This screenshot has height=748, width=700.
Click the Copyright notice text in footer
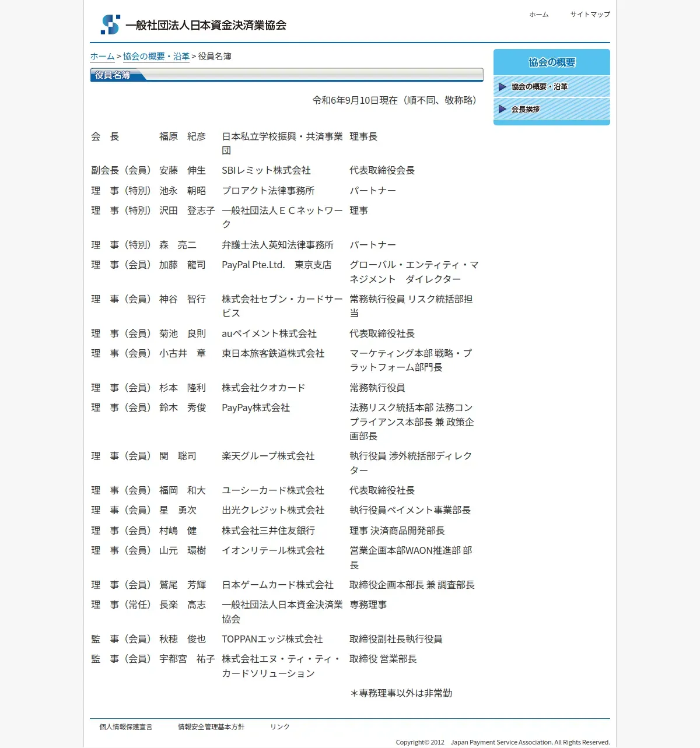(x=503, y=742)
